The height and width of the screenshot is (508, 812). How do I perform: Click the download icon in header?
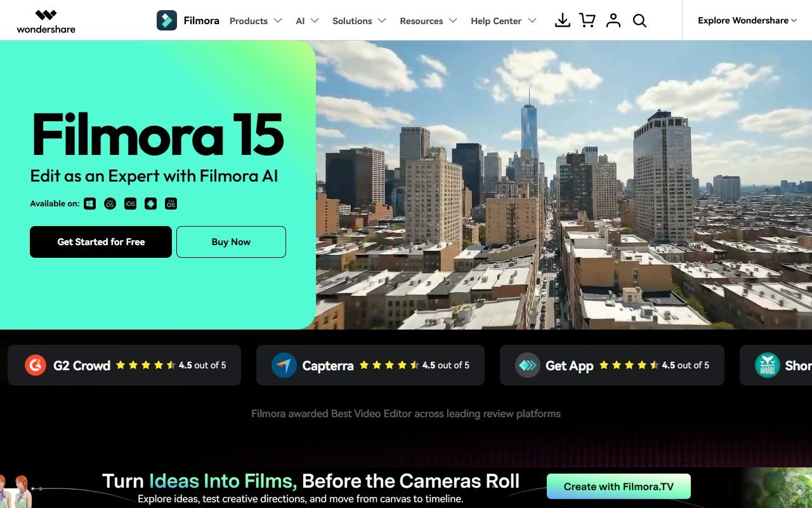[x=562, y=20]
